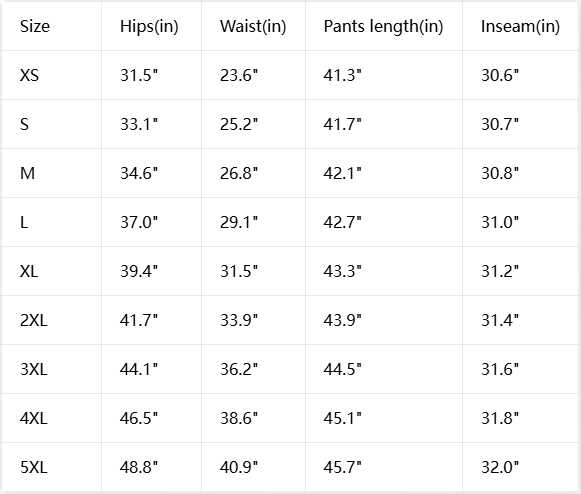The height and width of the screenshot is (494, 581).
Task: Click the Inseam(in) column header
Action: tap(520, 26)
